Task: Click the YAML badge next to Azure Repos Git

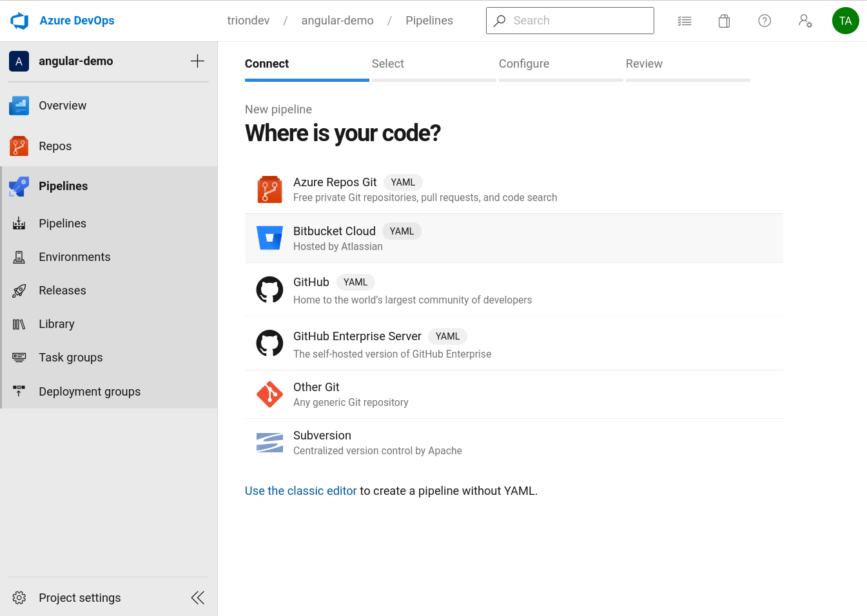Action: point(403,182)
